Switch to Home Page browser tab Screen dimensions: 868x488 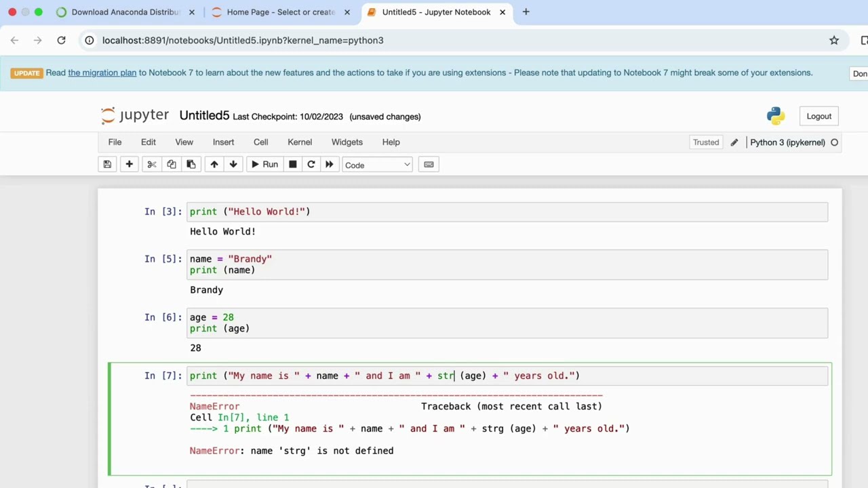click(x=281, y=12)
